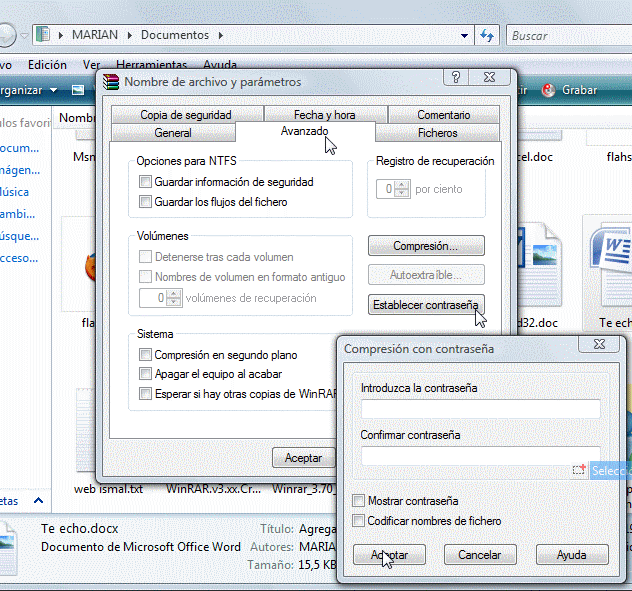The image size is (632, 591).
Task: Toggle Mostrar contraseña checkbox
Action: tap(358, 501)
